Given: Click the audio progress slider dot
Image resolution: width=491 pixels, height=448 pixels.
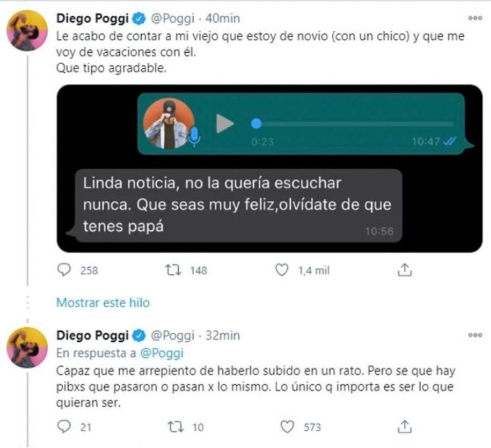Looking at the screenshot, I should click(x=256, y=124).
